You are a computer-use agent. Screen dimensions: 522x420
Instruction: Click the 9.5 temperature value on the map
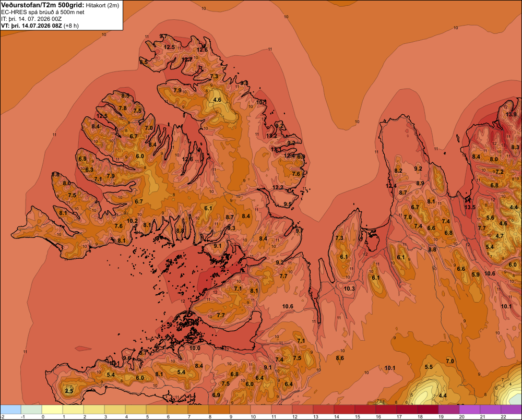(288, 204)
